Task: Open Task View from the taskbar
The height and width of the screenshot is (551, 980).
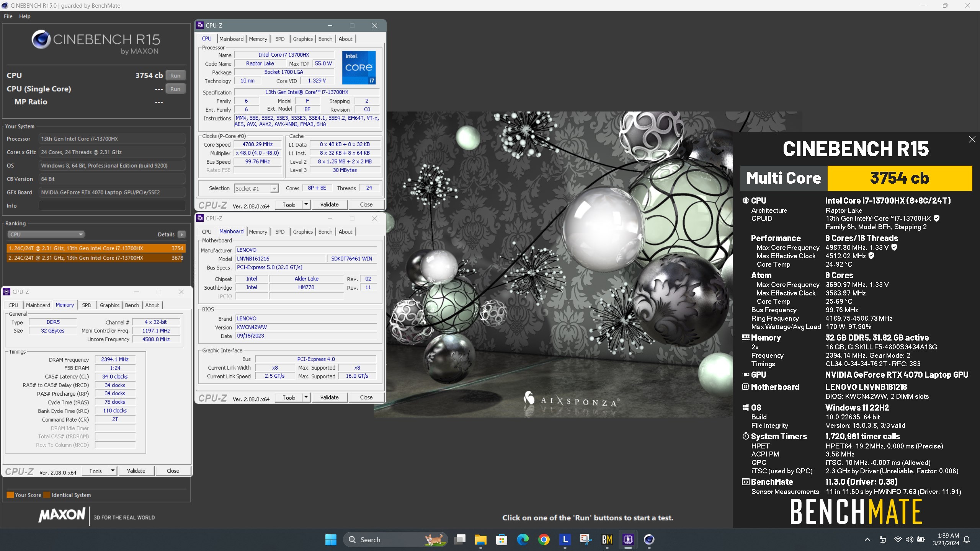Action: pos(460,540)
